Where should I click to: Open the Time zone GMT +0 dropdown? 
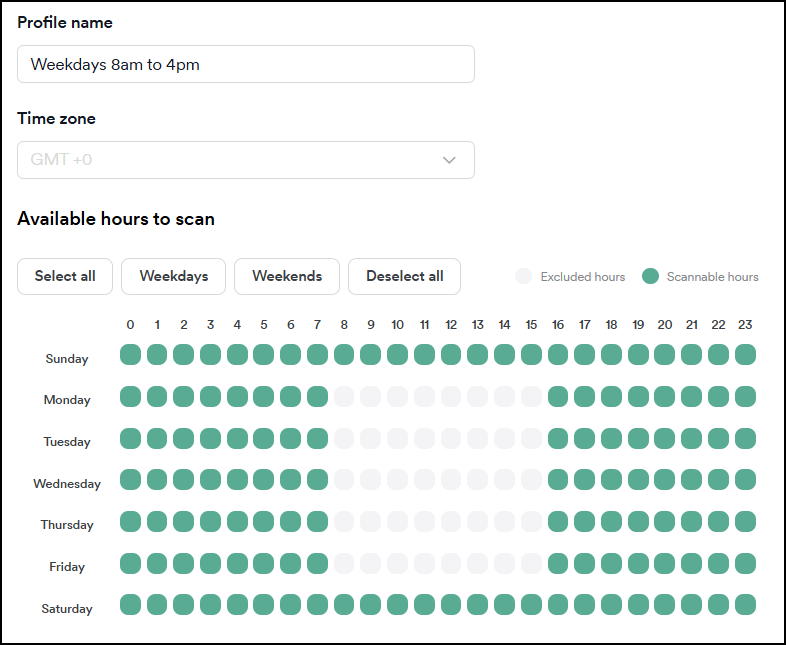click(x=246, y=160)
